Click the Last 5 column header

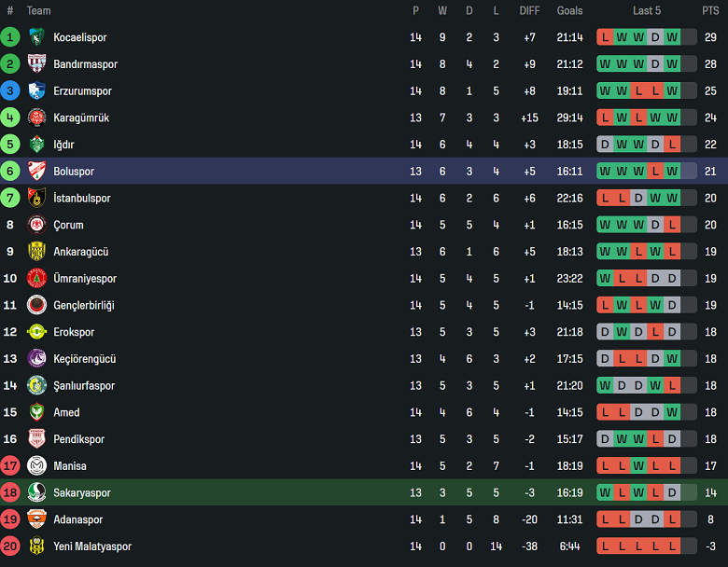pyautogui.click(x=646, y=11)
